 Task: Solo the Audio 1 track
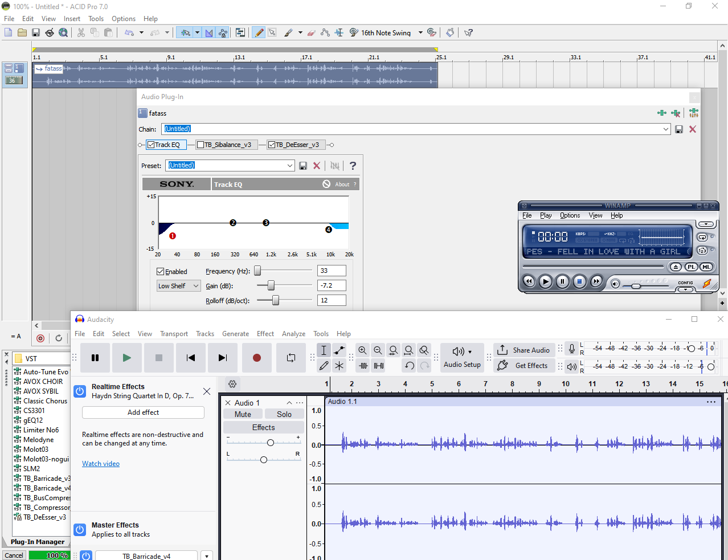(x=284, y=414)
